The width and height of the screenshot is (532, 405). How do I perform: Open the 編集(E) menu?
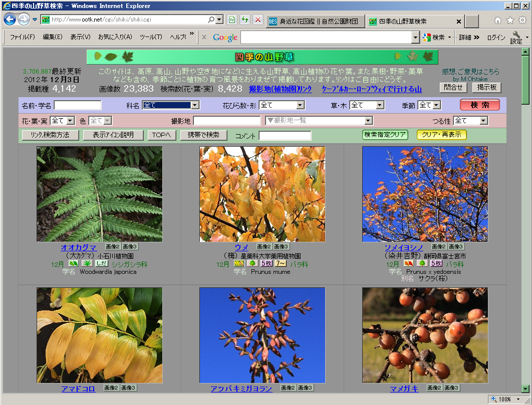coord(53,37)
